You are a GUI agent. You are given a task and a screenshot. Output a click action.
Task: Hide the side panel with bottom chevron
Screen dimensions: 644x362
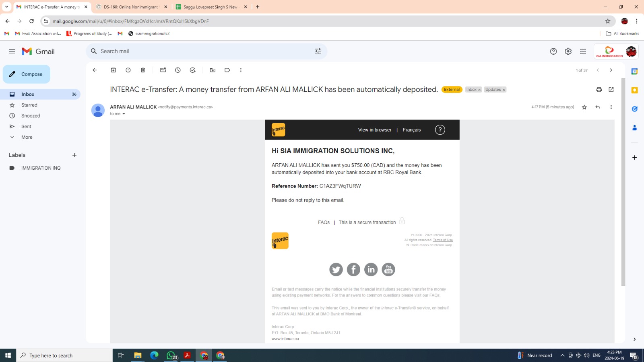tap(635, 339)
